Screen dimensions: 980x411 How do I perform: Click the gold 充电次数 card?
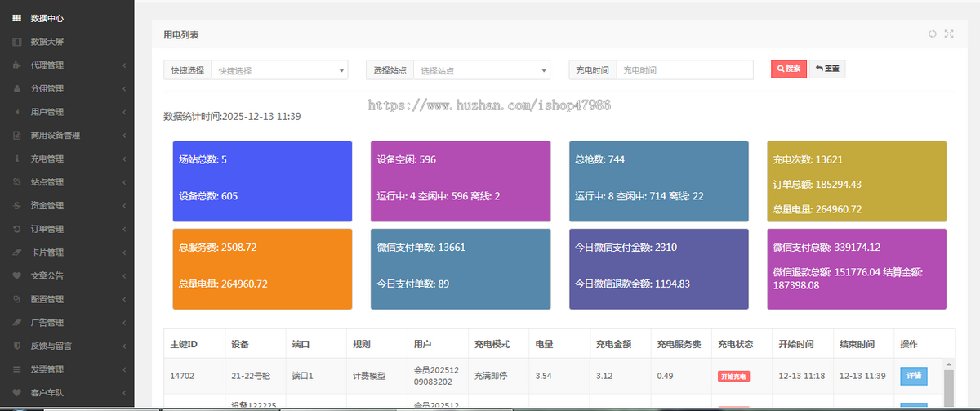[857, 181]
